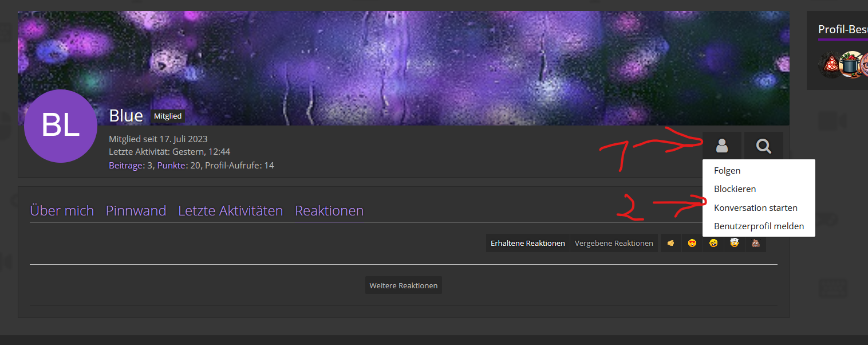Viewport: 868px width, 345px height.
Task: Open the Letzte Aktivitäten tab
Action: [x=230, y=211]
